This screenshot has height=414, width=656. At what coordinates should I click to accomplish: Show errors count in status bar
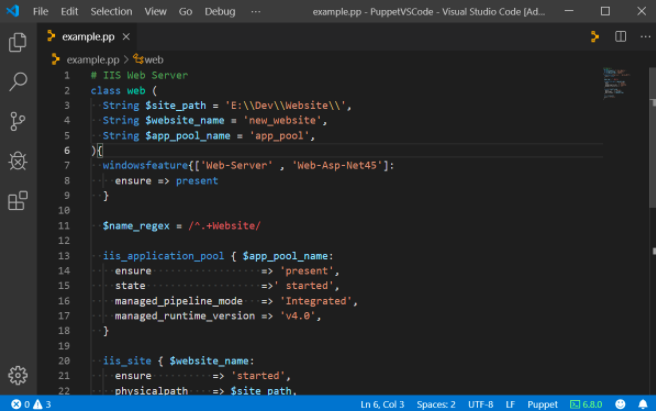tap(20, 404)
